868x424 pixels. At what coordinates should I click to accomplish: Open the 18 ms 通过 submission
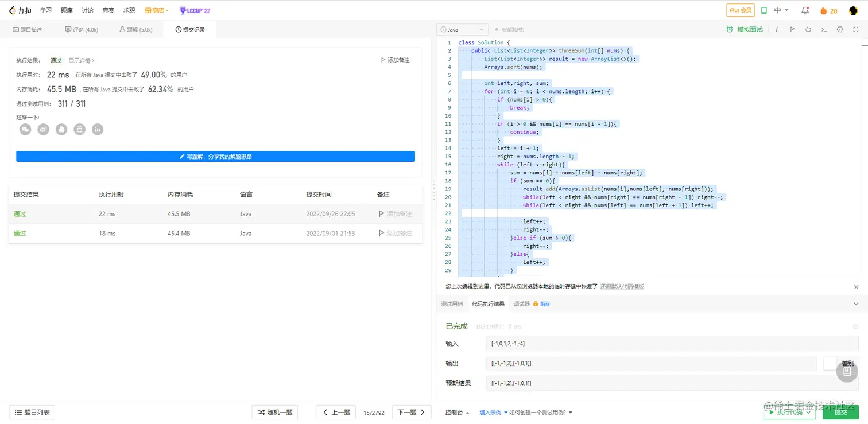pos(20,234)
